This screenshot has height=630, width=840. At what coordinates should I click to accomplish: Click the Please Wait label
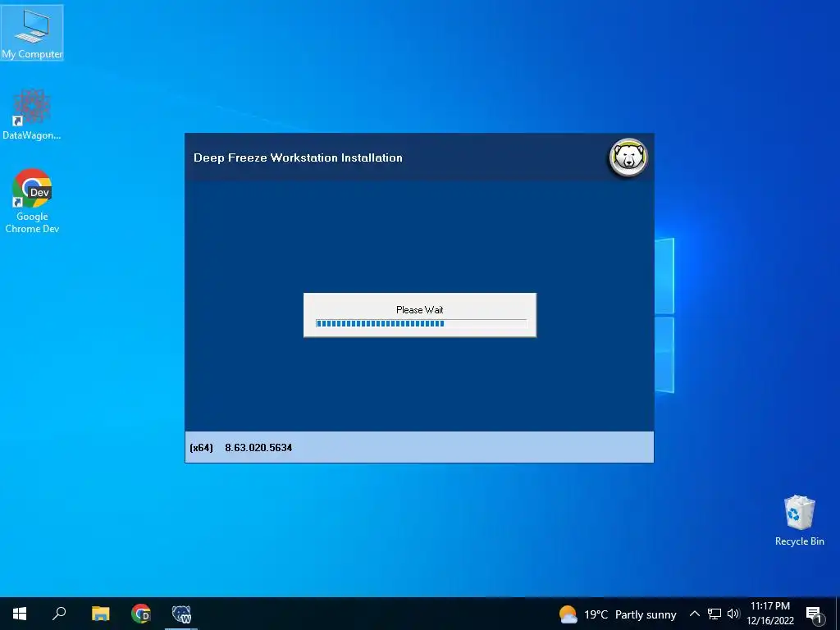coord(419,309)
